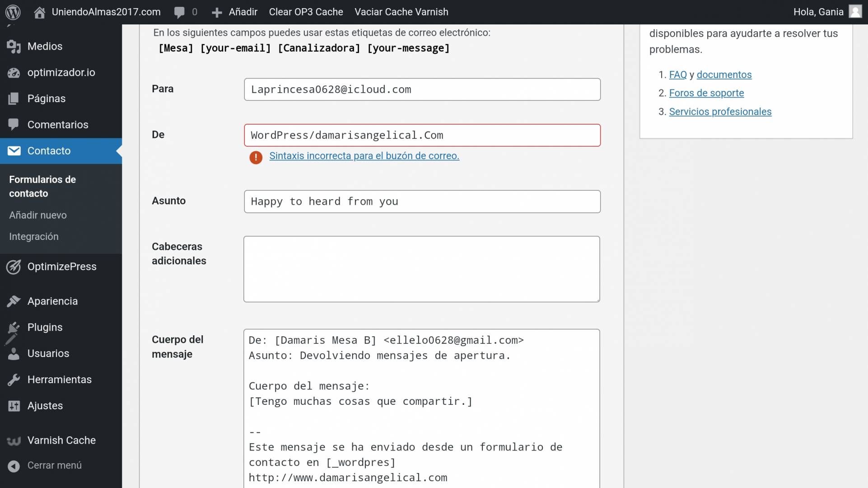Click the De sender input field
Image resolution: width=868 pixels, height=488 pixels.
(422, 135)
